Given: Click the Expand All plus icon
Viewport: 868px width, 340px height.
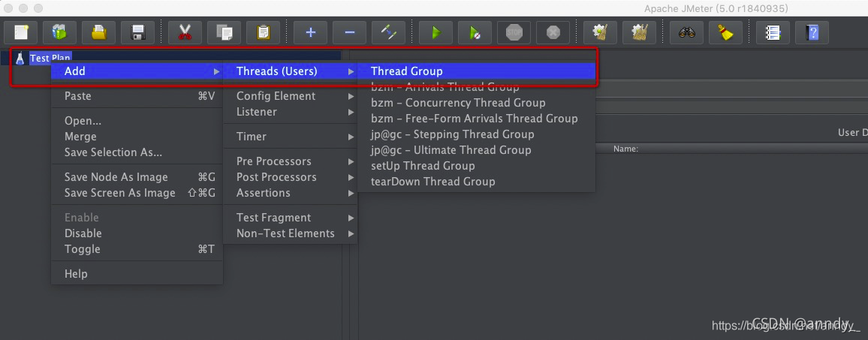Looking at the screenshot, I should (311, 33).
